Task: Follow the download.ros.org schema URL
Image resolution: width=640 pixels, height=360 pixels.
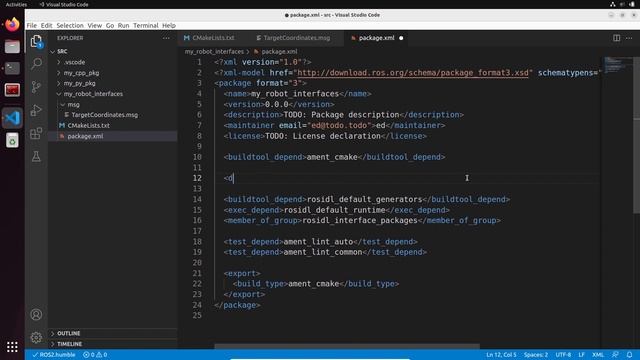Action: pyautogui.click(x=413, y=73)
